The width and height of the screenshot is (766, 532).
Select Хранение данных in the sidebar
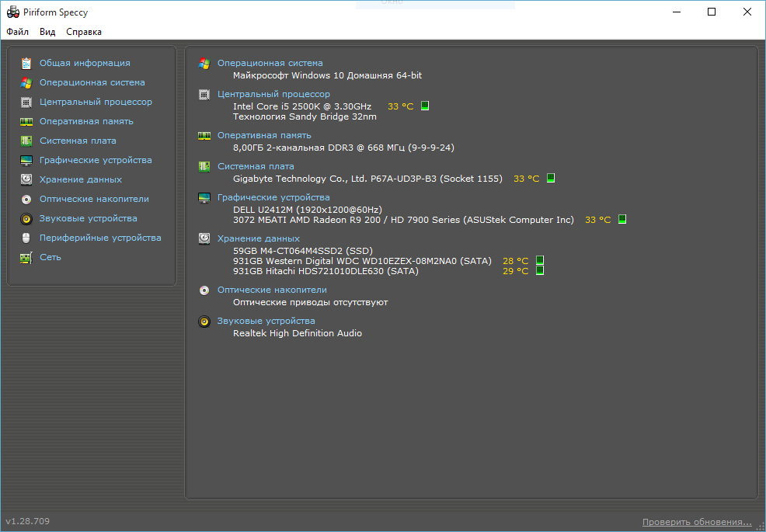pyautogui.click(x=81, y=179)
